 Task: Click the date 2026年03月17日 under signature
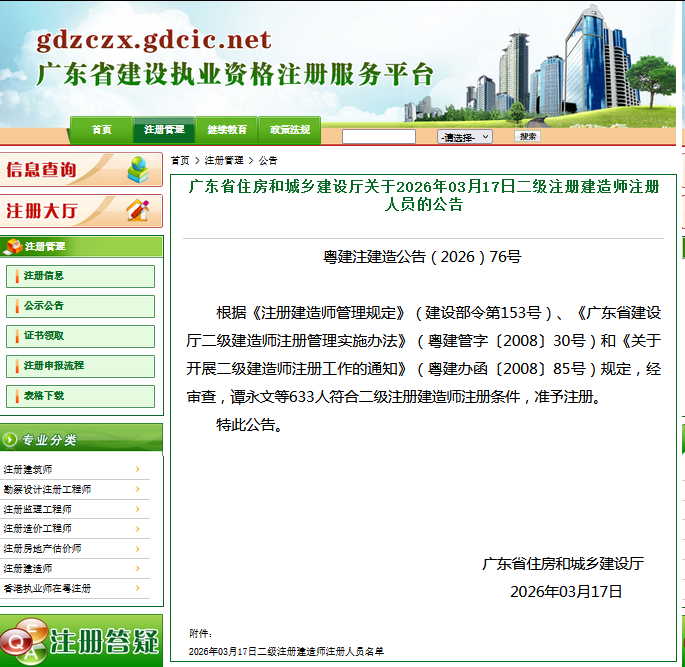pyautogui.click(x=566, y=592)
